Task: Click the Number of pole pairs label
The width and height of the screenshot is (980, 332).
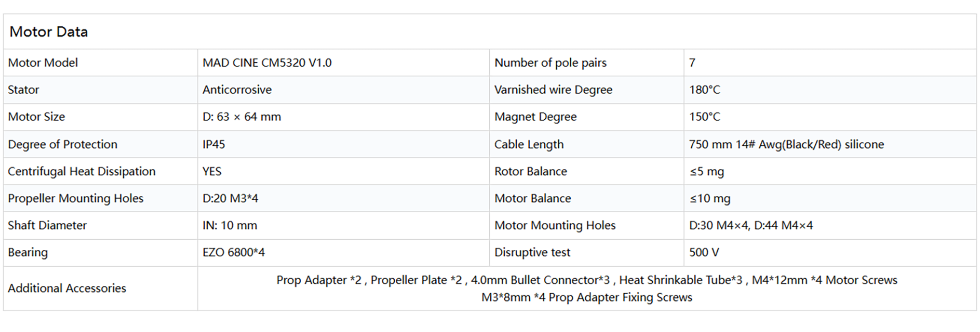Action: 550,63
